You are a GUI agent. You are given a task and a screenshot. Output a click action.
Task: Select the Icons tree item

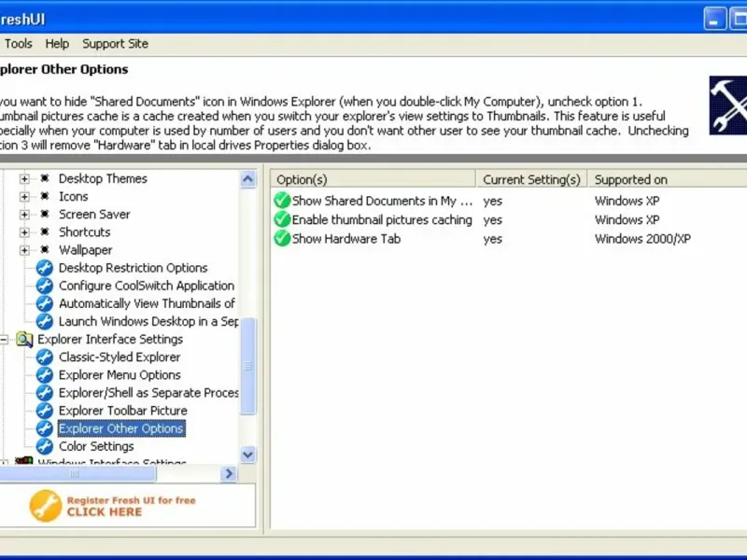pos(74,197)
